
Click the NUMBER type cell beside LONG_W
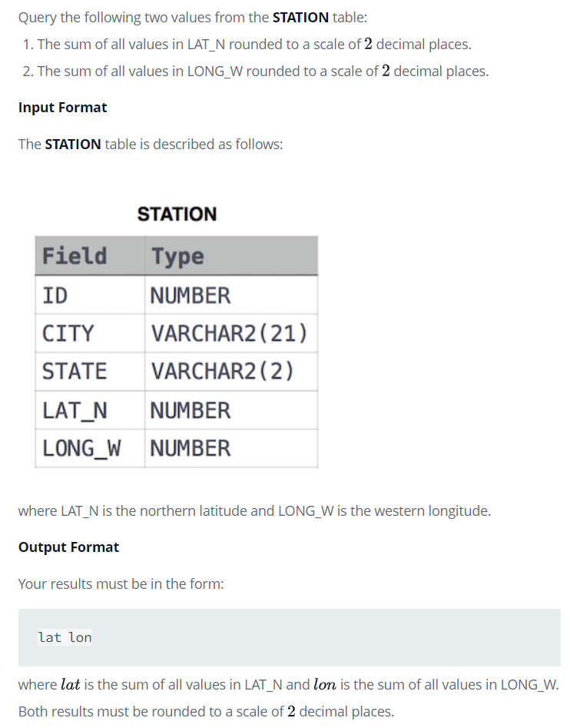[231, 448]
